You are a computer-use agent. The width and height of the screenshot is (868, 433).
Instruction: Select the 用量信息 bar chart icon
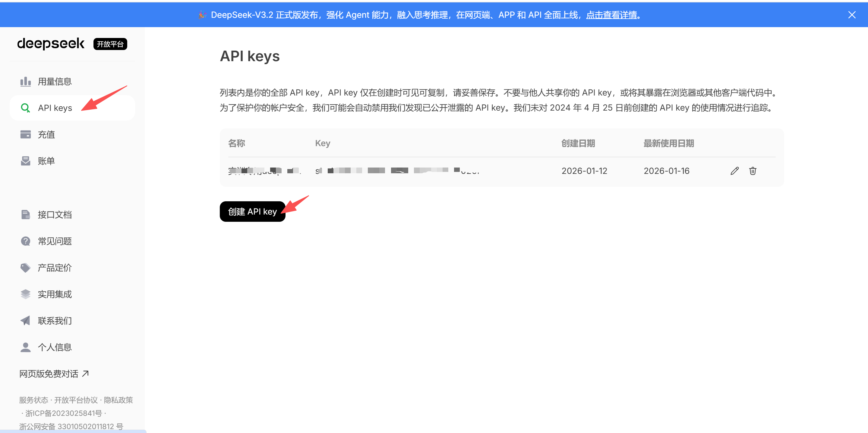click(x=26, y=81)
